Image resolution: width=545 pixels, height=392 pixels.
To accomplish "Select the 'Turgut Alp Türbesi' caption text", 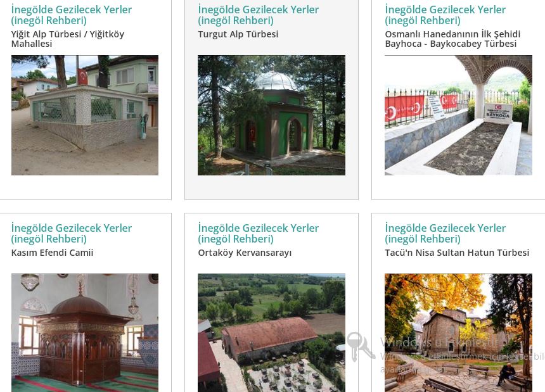I will pos(238,34).
